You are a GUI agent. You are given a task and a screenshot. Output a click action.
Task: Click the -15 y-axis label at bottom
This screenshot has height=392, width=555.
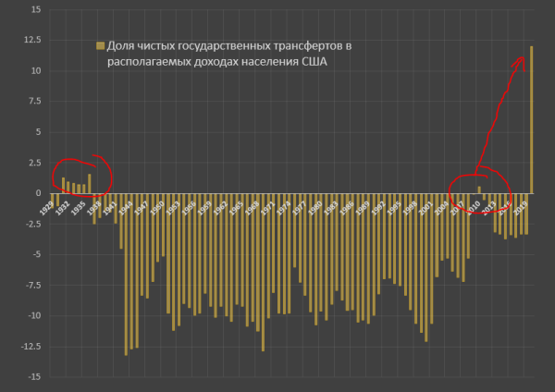[35, 377]
